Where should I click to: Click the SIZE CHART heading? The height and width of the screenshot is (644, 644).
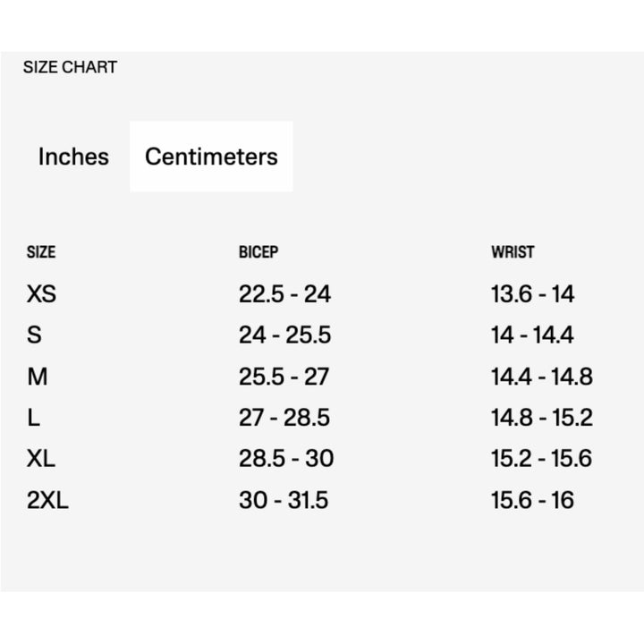(x=70, y=67)
